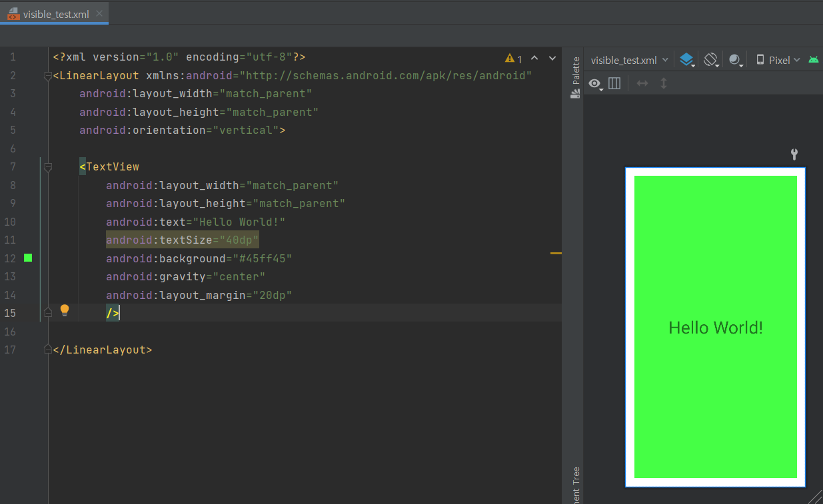Open the Palette tool window

(576, 77)
